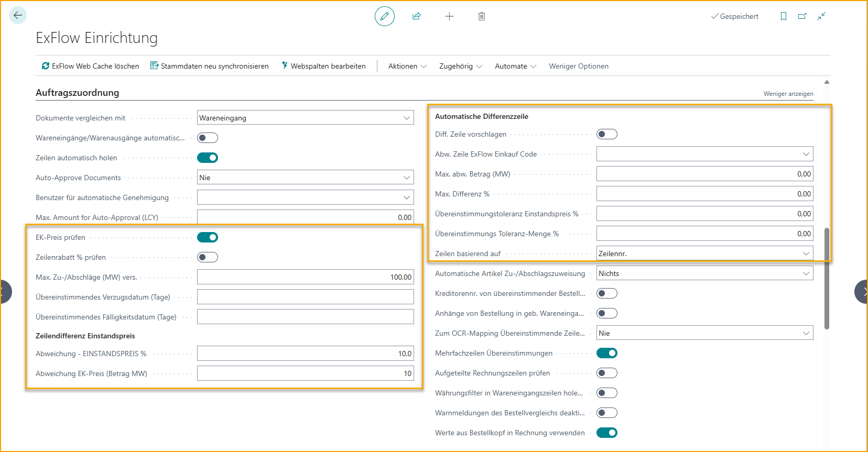Image resolution: width=868 pixels, height=452 pixels.
Task: Open page in new window icon
Action: [x=802, y=16]
